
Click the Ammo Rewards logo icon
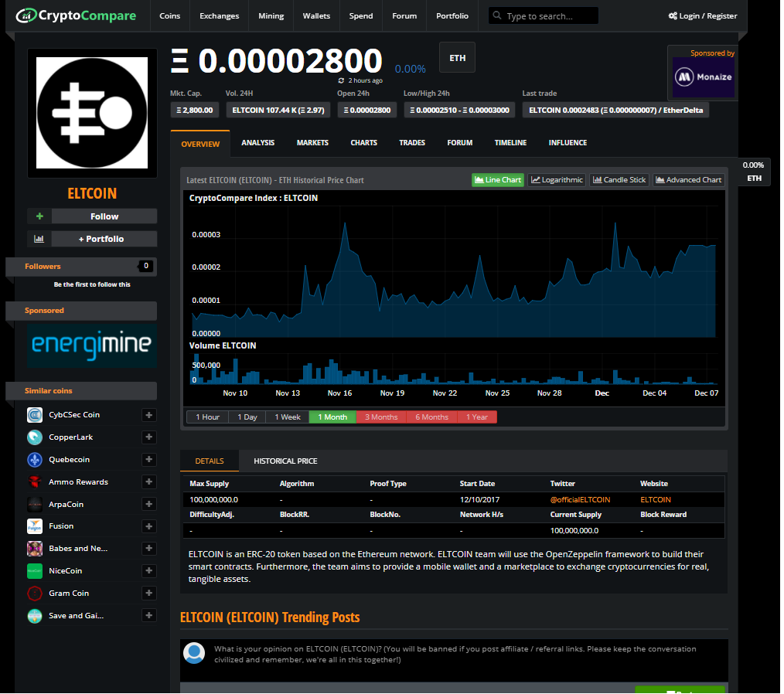(x=35, y=481)
